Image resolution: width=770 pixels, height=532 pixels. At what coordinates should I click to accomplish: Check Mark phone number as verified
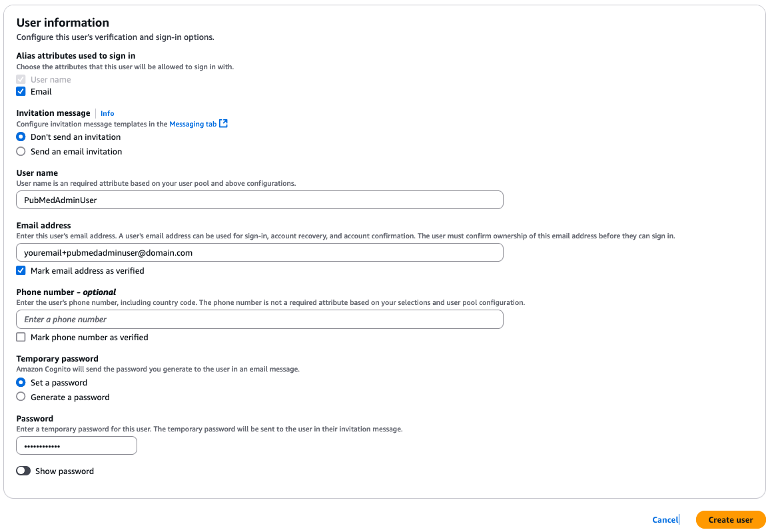pos(21,337)
